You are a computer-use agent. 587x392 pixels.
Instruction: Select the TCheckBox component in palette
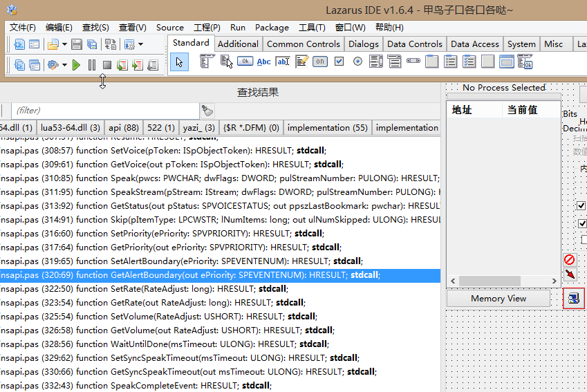click(x=339, y=62)
